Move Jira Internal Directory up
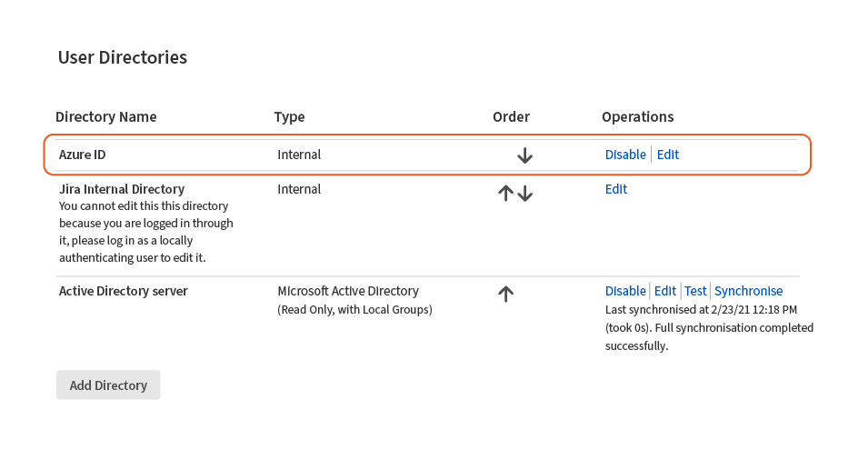The image size is (868, 450). point(506,194)
